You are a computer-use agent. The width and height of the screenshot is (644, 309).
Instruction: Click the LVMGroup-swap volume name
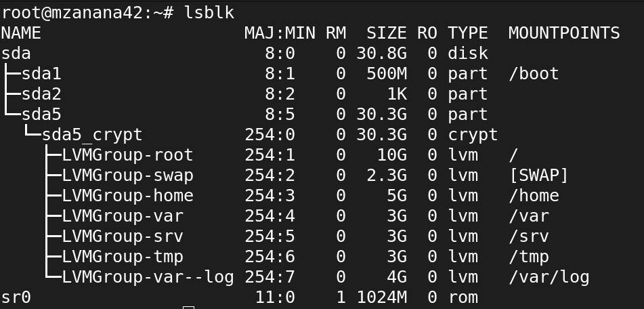[x=128, y=176]
